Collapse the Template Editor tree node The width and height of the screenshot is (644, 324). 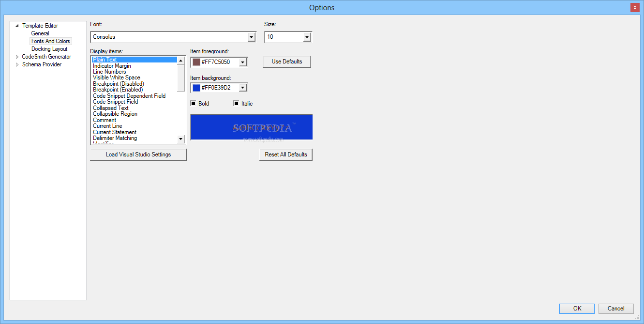click(17, 26)
